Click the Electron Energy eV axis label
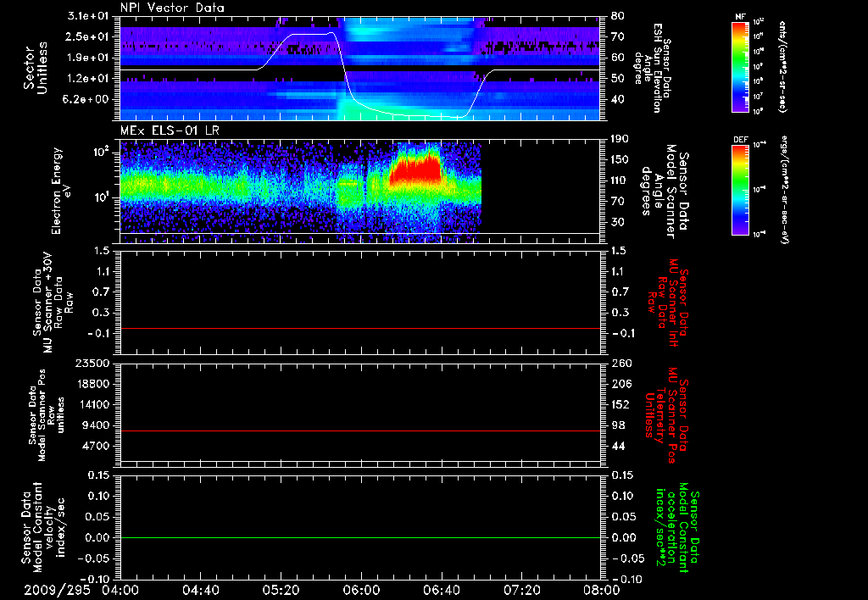 [x=60, y=191]
